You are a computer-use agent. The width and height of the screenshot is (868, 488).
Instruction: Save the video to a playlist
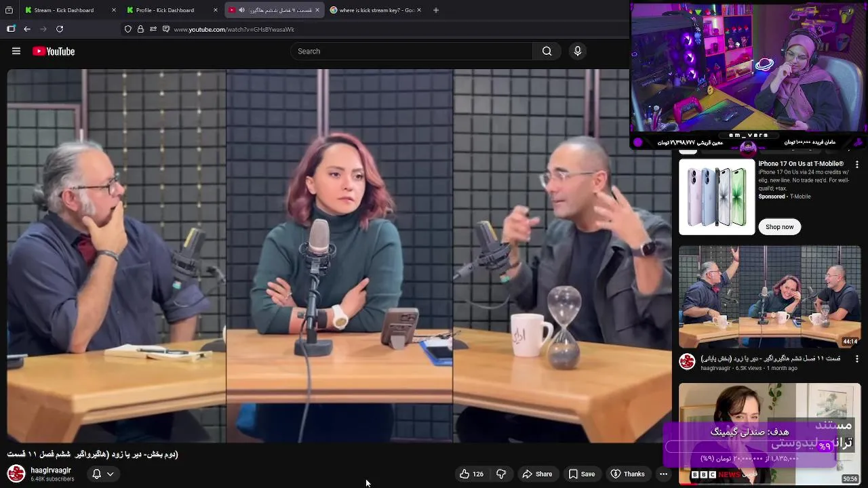(582, 474)
